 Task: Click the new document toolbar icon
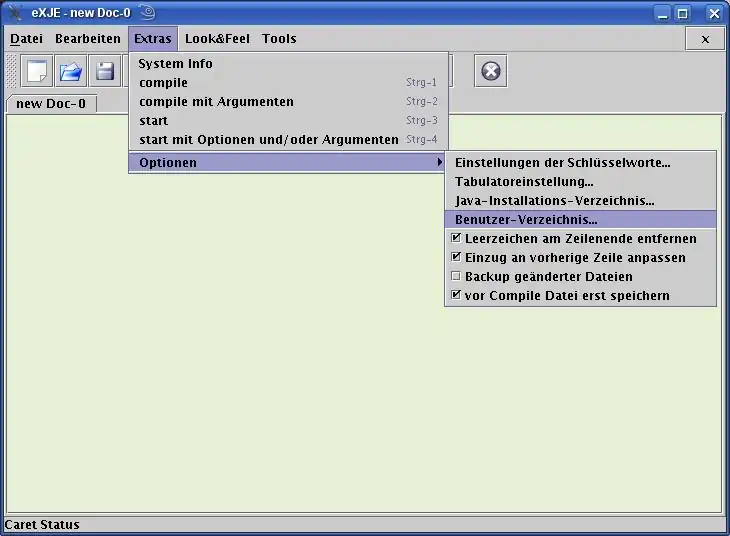[38, 71]
